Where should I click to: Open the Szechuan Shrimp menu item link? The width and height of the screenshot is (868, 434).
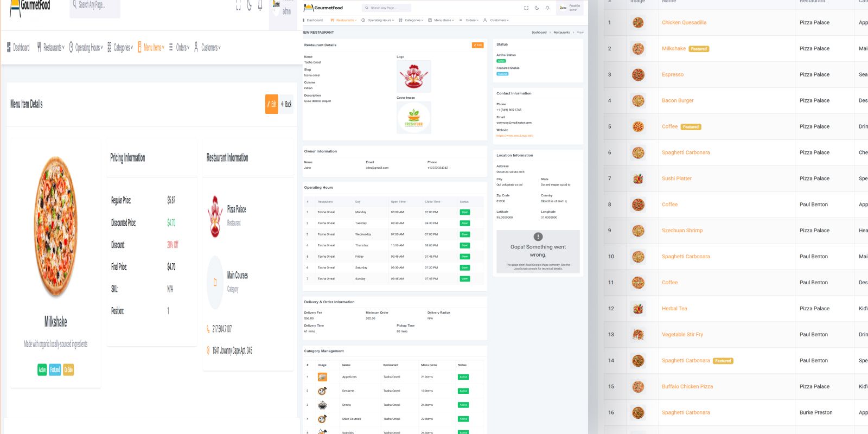tap(682, 231)
